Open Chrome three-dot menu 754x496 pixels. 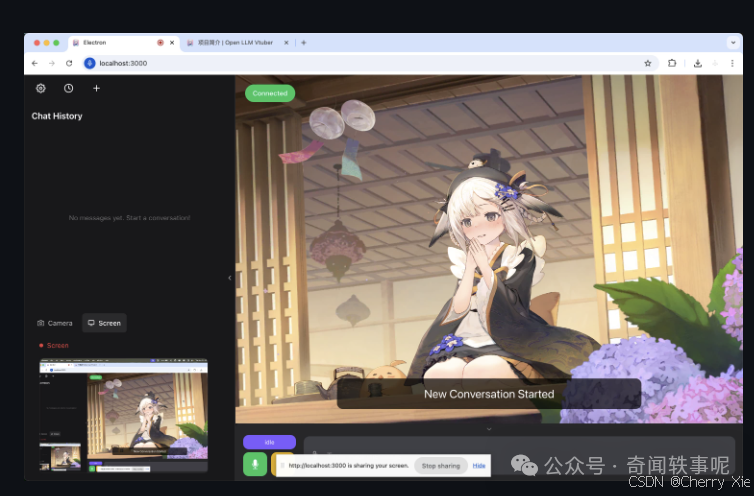(x=732, y=63)
